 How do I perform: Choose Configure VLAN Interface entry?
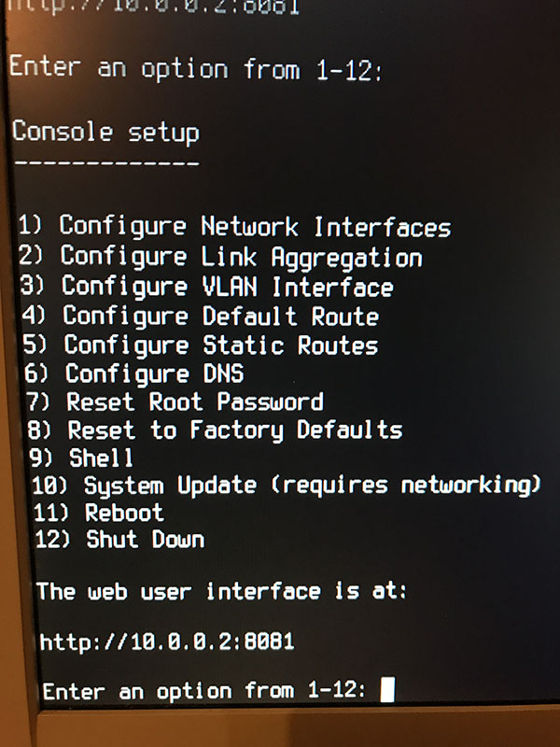point(206,287)
